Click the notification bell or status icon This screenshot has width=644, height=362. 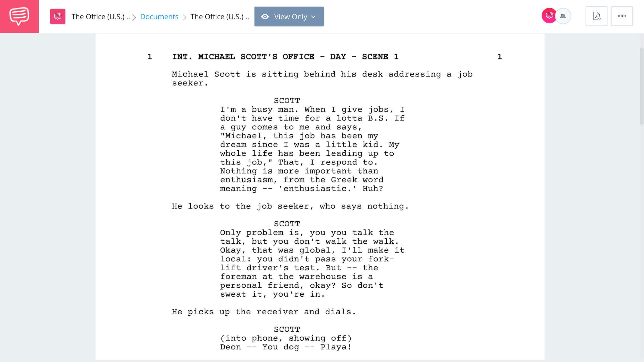[x=548, y=16]
